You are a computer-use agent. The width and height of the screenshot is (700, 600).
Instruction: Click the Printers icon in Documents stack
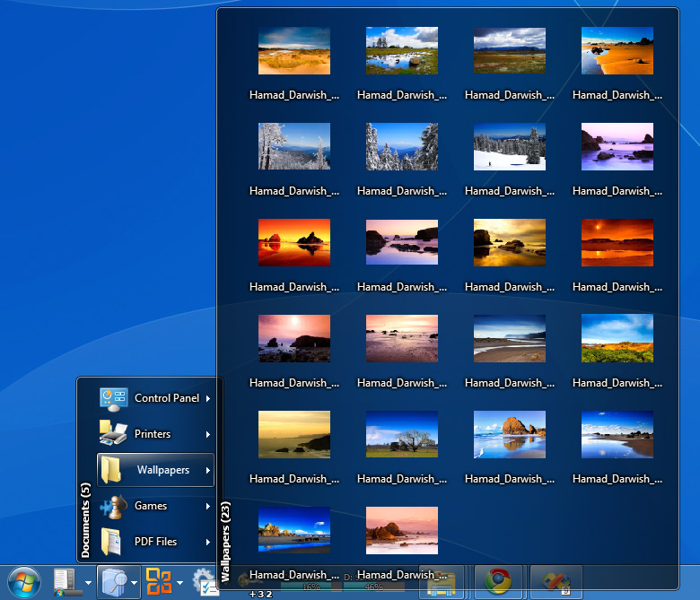[112, 433]
